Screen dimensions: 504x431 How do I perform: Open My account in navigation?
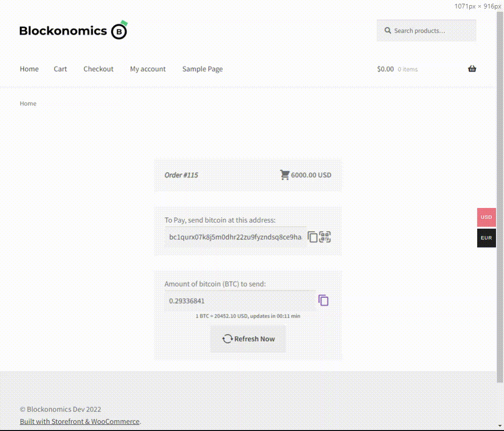click(148, 69)
